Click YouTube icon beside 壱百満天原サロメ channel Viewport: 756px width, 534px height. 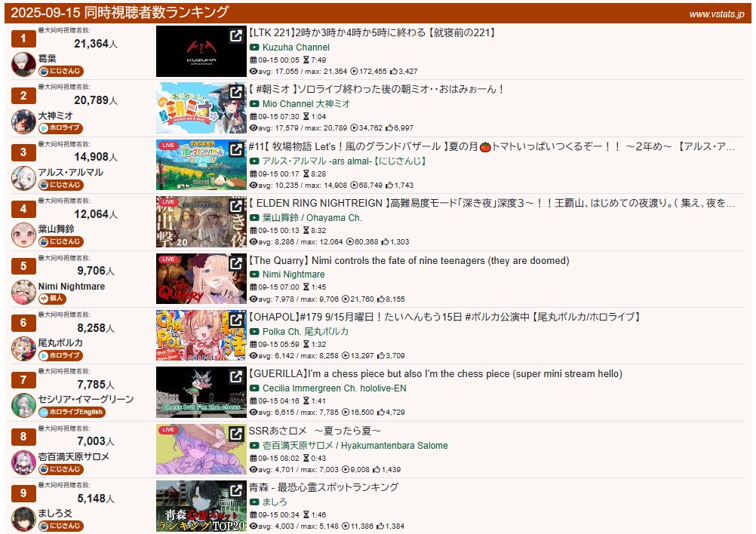pyautogui.click(x=254, y=445)
